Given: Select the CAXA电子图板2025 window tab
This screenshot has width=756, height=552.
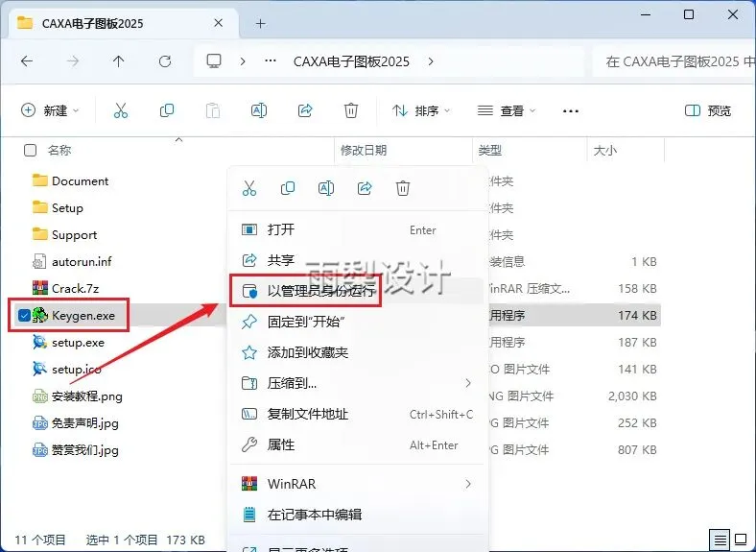Looking at the screenshot, I should tap(123, 23).
